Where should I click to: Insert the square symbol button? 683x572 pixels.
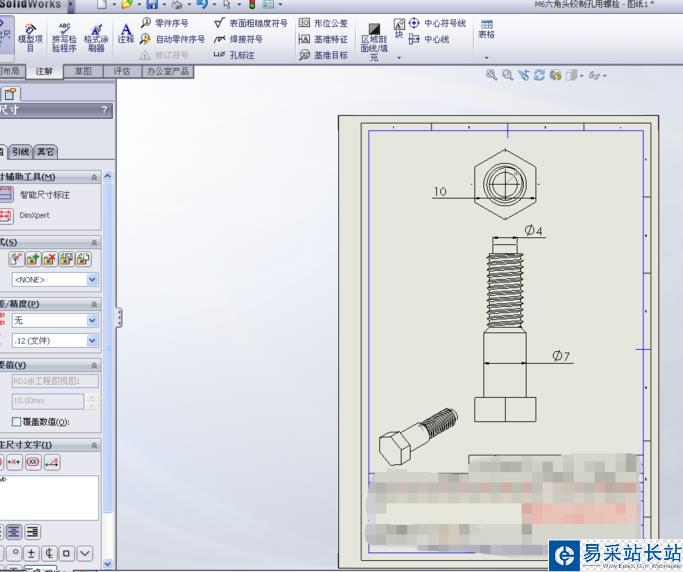click(66, 554)
